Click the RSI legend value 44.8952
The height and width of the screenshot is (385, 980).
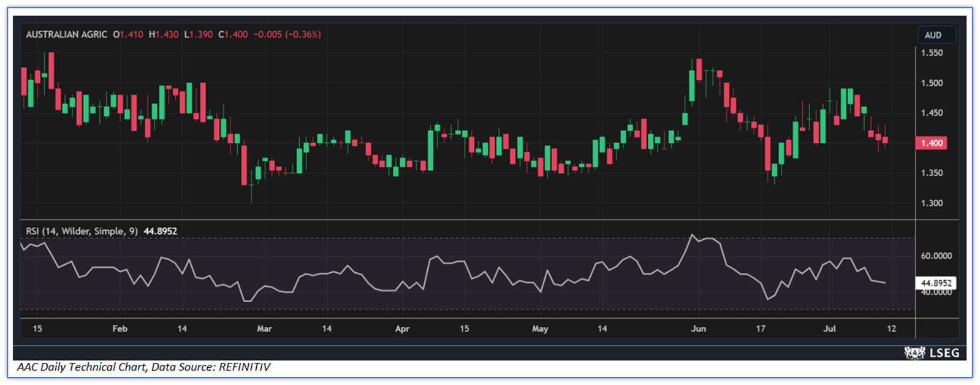point(160,231)
